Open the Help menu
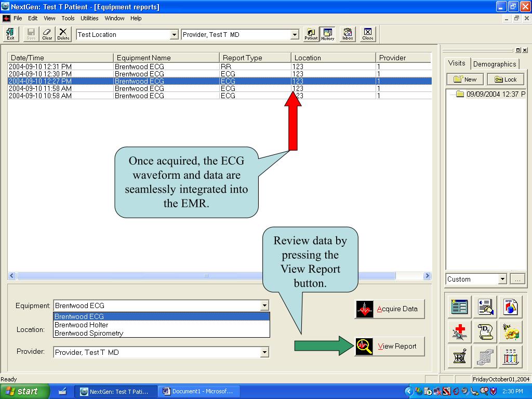The width and height of the screenshot is (532, 399). (136, 18)
